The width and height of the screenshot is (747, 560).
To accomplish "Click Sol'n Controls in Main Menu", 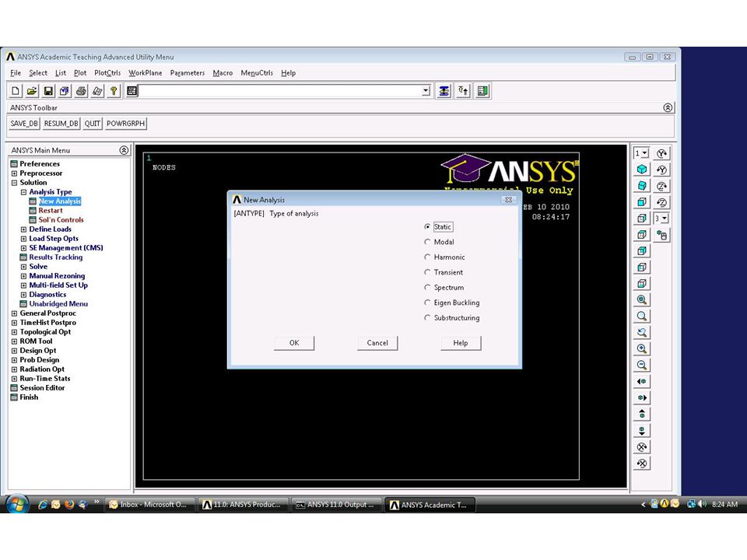I will (61, 220).
